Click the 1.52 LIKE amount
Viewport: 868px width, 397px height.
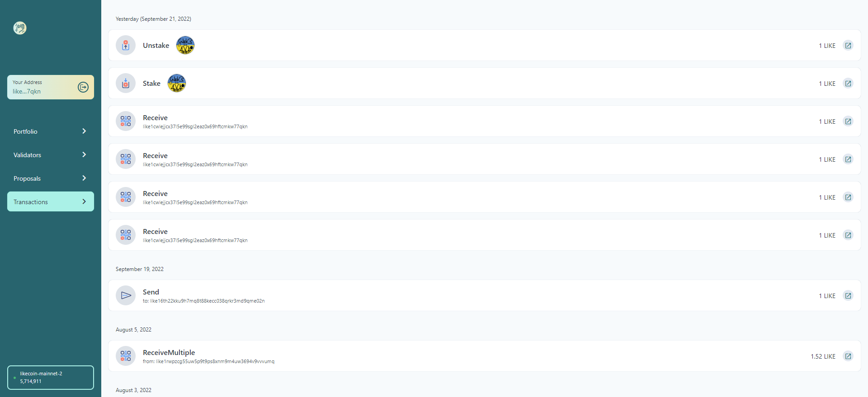(x=823, y=356)
